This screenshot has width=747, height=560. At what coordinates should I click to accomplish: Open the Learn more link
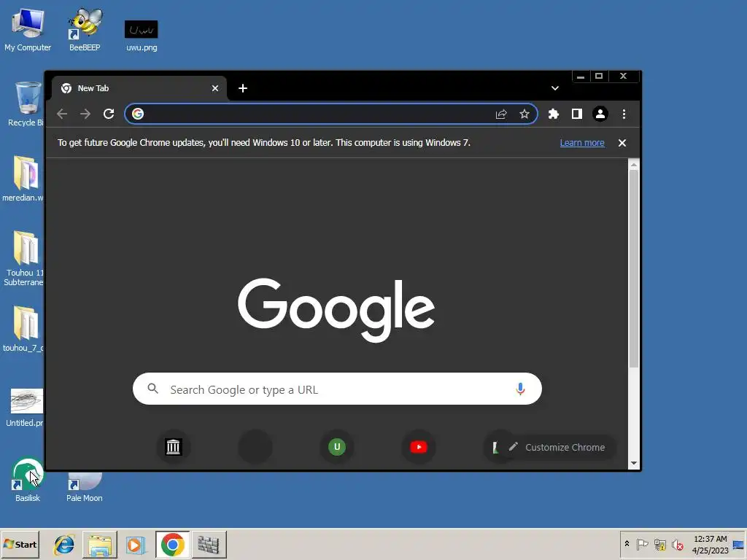point(581,143)
